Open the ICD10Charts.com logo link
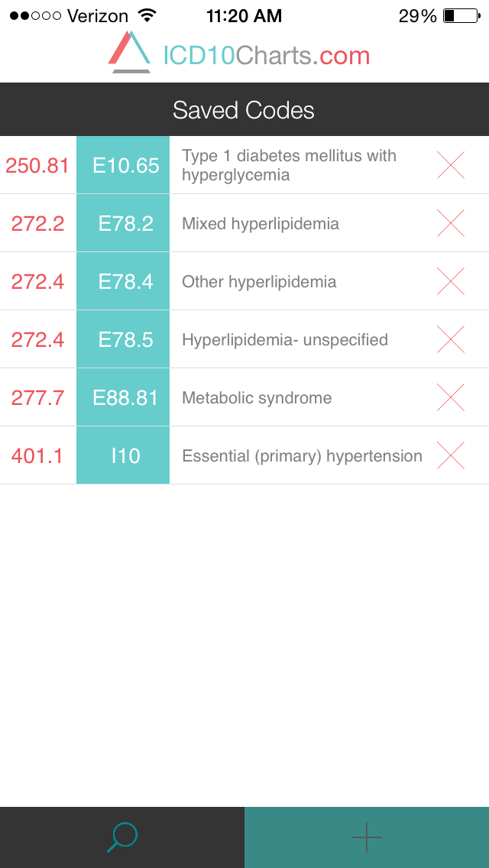The width and height of the screenshot is (489, 868). [244, 53]
